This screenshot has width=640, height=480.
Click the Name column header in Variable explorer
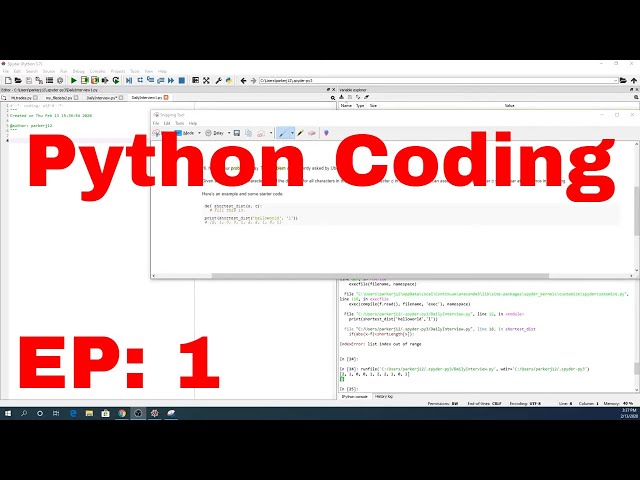346,105
